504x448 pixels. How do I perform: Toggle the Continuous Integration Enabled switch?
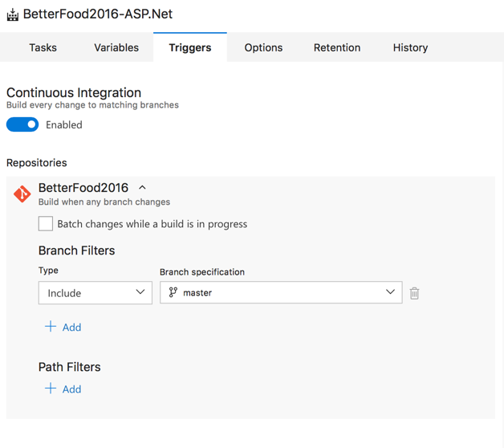[x=22, y=124]
